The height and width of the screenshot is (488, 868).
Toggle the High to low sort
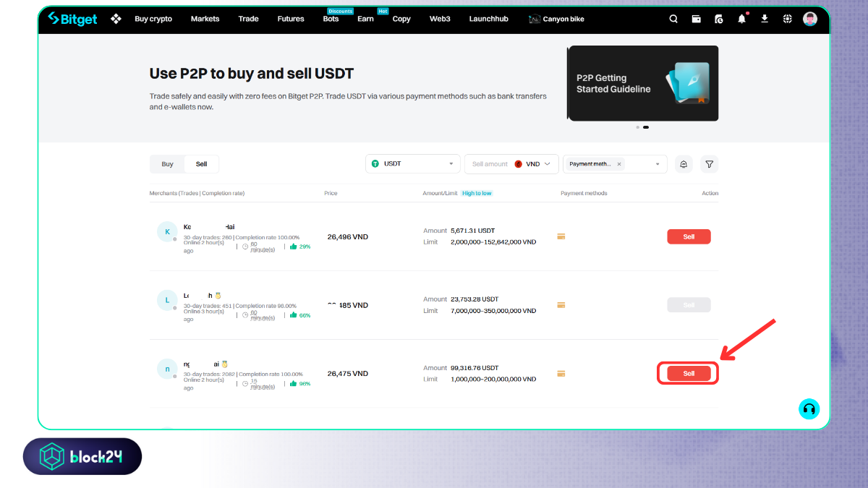(477, 194)
